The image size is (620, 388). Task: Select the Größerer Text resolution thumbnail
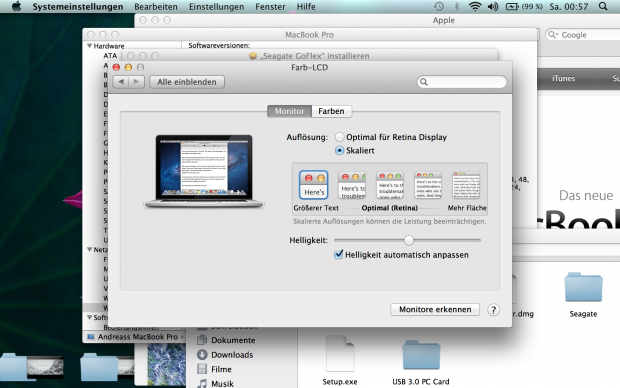click(314, 185)
